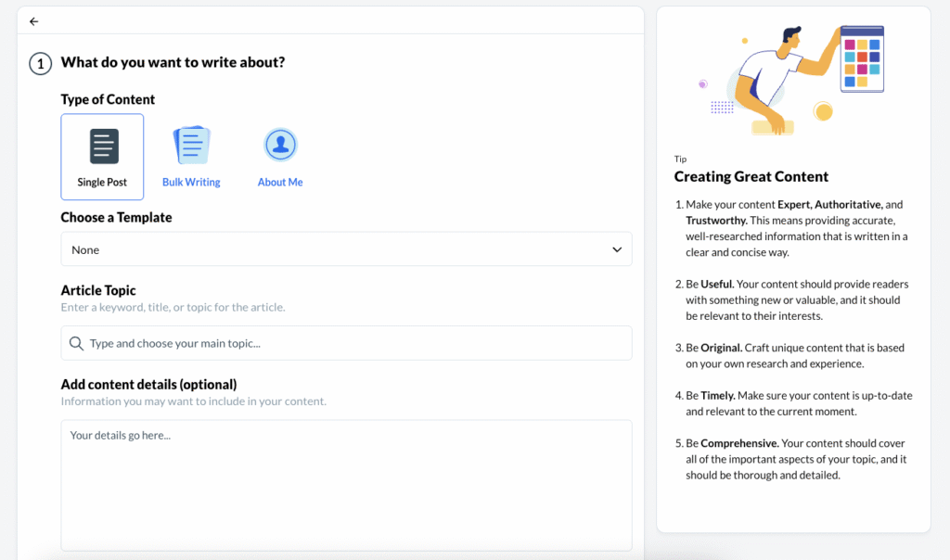
Task: Choose the About Me label
Action: tap(280, 183)
